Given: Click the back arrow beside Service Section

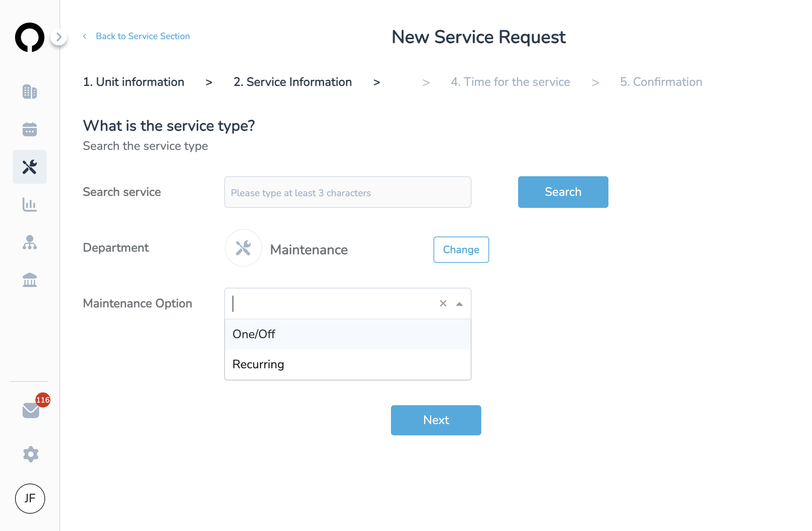Looking at the screenshot, I should 85,36.
